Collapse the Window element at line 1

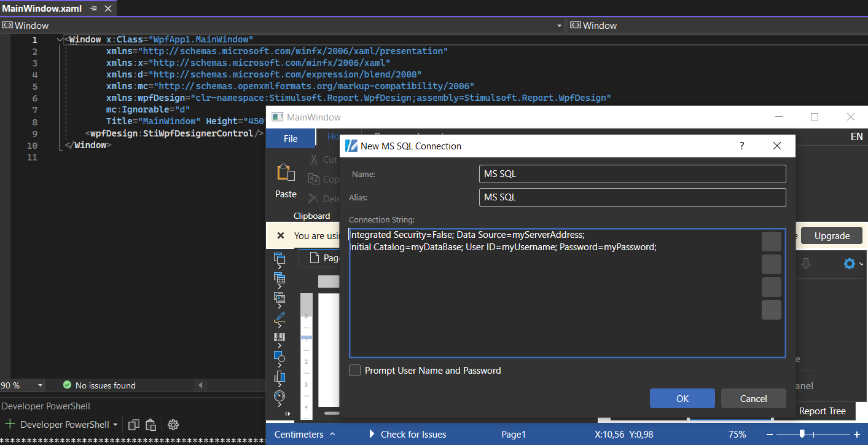point(60,40)
